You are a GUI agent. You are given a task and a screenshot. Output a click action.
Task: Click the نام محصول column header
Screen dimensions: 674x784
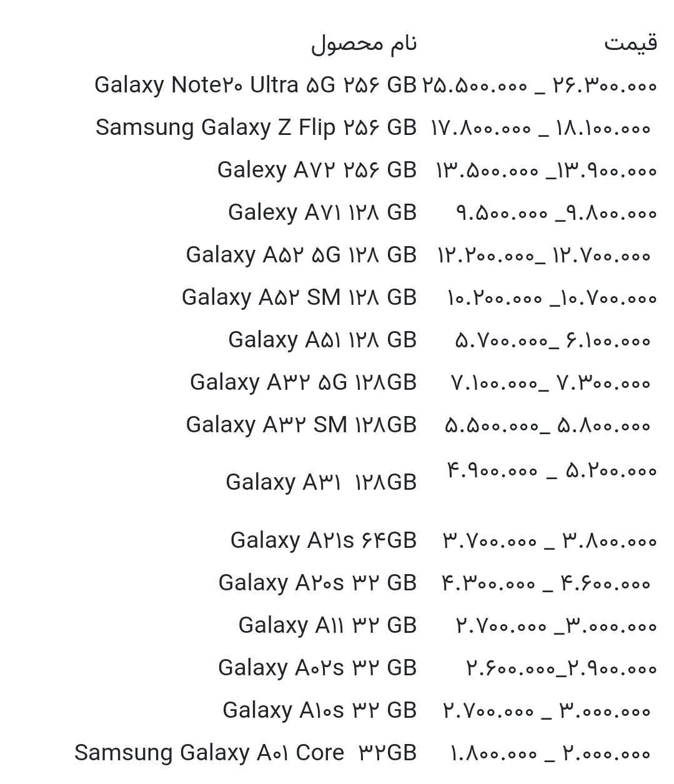pos(364,44)
